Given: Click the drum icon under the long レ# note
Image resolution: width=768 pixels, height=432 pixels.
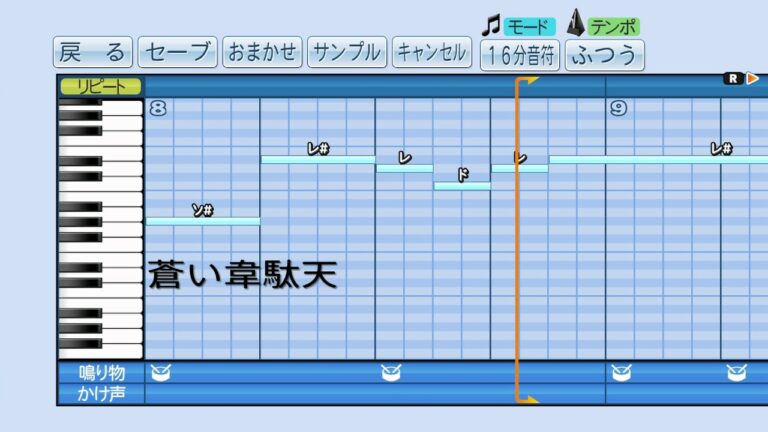Looking at the screenshot, I should 736,372.
